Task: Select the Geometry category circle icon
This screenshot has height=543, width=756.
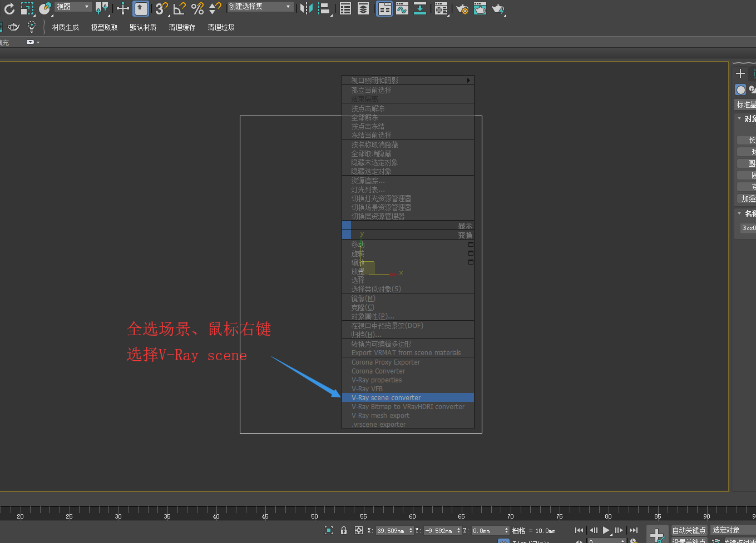Action: click(x=740, y=89)
